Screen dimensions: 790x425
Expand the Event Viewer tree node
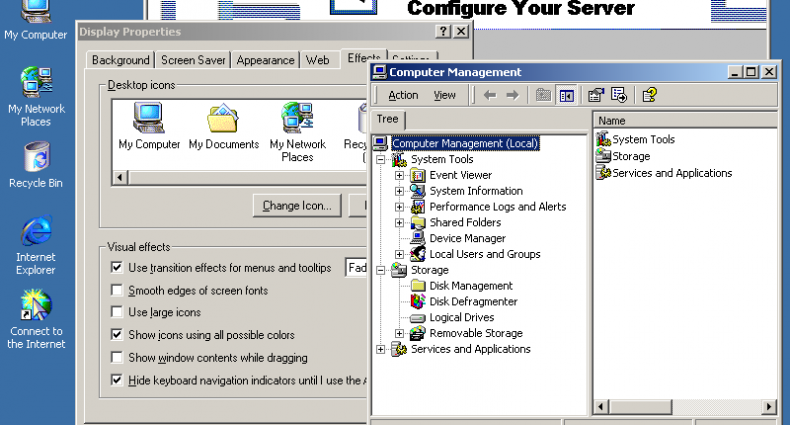[400, 175]
